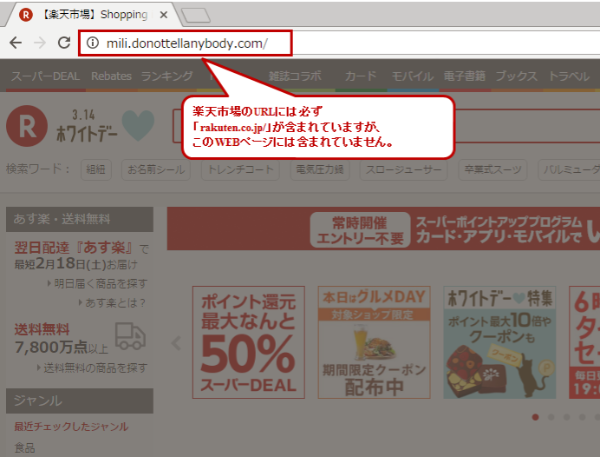Image resolution: width=600 pixels, height=457 pixels.
Task: Open the ポイント還元50% スーパーDEAL banner
Action: [x=248, y=343]
